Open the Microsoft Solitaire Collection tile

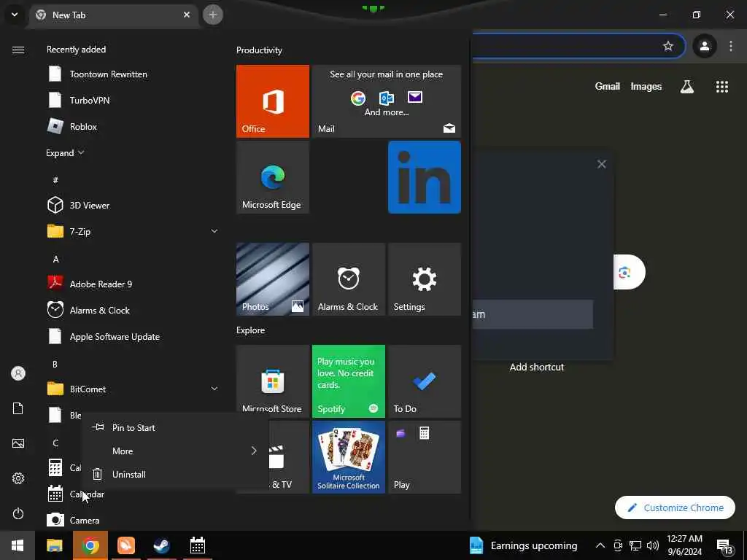click(348, 457)
